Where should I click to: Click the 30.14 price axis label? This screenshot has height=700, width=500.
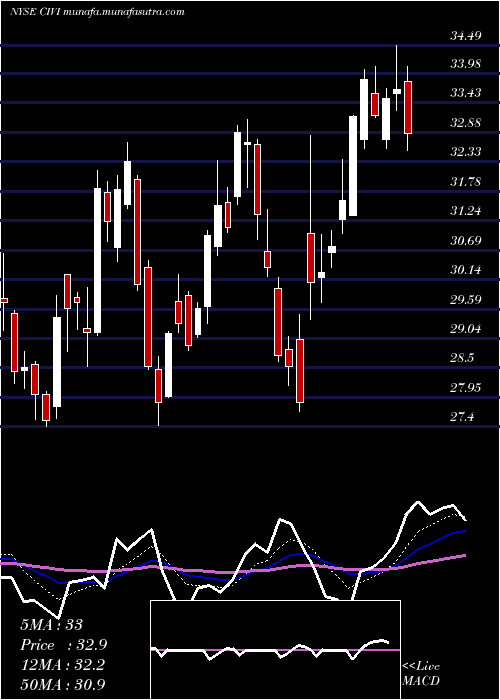[466, 270]
